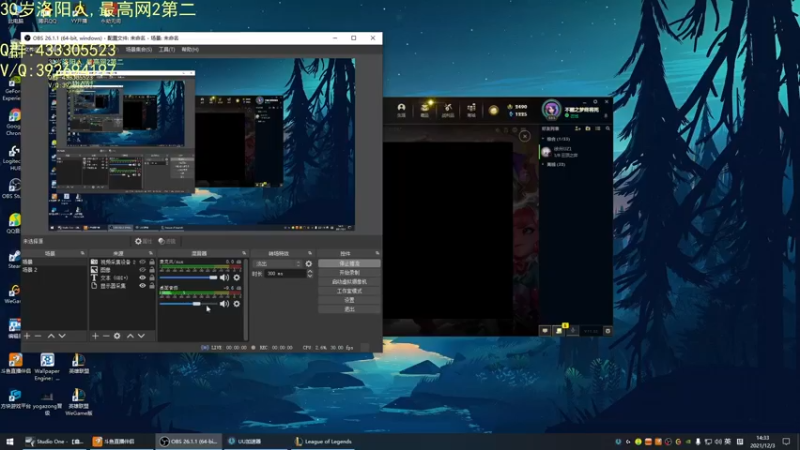Toggle visibility of 文本 (GDI+) source
The width and height of the screenshot is (800, 450).
(x=142, y=278)
